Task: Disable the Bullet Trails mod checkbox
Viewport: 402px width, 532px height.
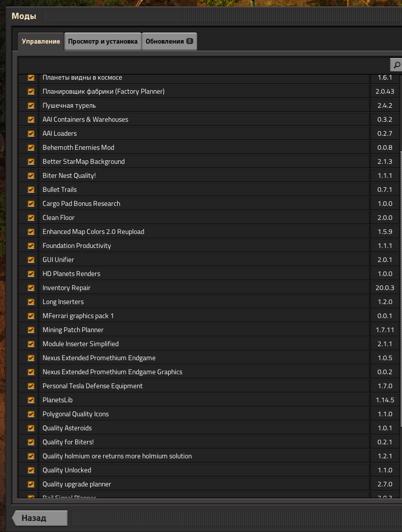Action: [31, 190]
